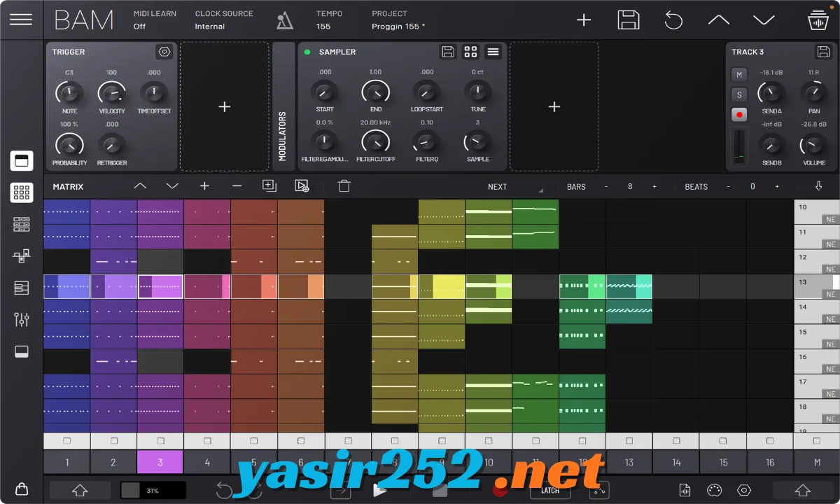Open hexagon settings in bottom bar
Screen dimensions: 840x504
click(744, 490)
